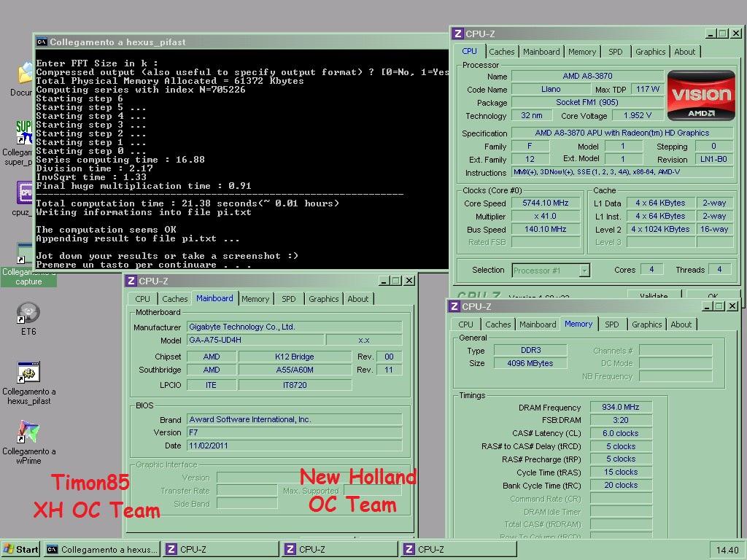Viewport: 747px width, 560px height.
Task: Select CPU tab in Memory CPU-Z window
Action: coord(465,324)
